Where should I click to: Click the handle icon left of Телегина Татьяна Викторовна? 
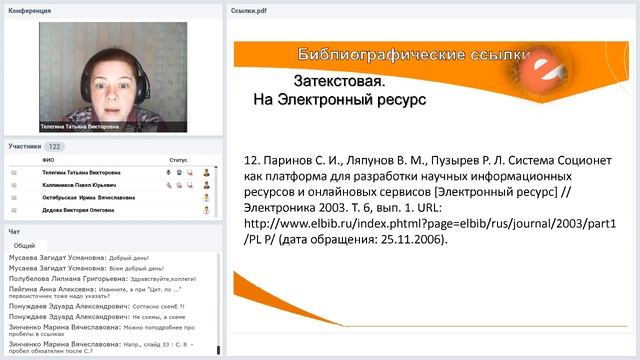click(14, 173)
